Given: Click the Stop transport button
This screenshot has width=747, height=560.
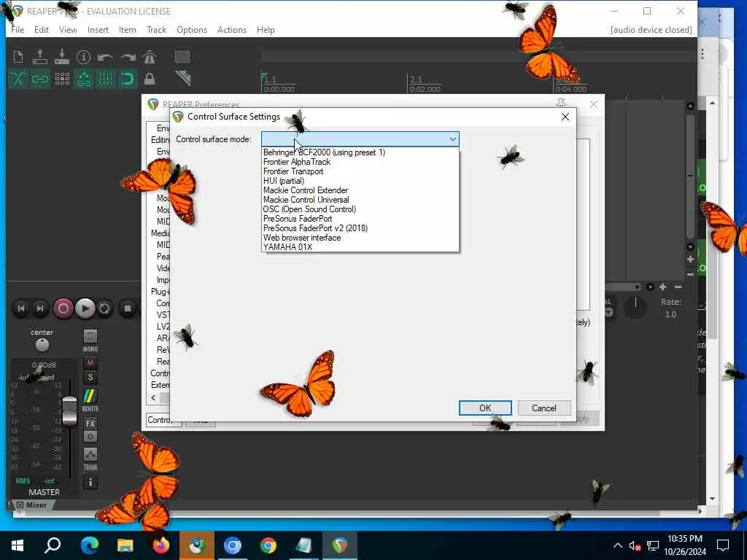Looking at the screenshot, I should point(127,308).
